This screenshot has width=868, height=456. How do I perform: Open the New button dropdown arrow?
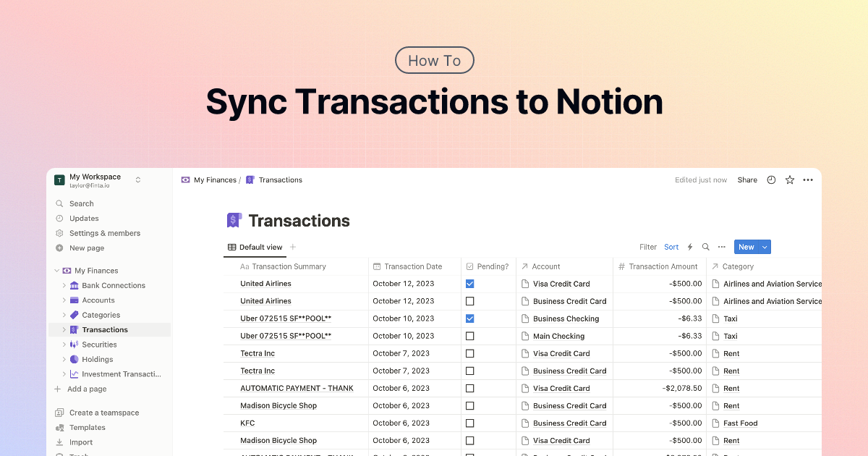[764, 247]
